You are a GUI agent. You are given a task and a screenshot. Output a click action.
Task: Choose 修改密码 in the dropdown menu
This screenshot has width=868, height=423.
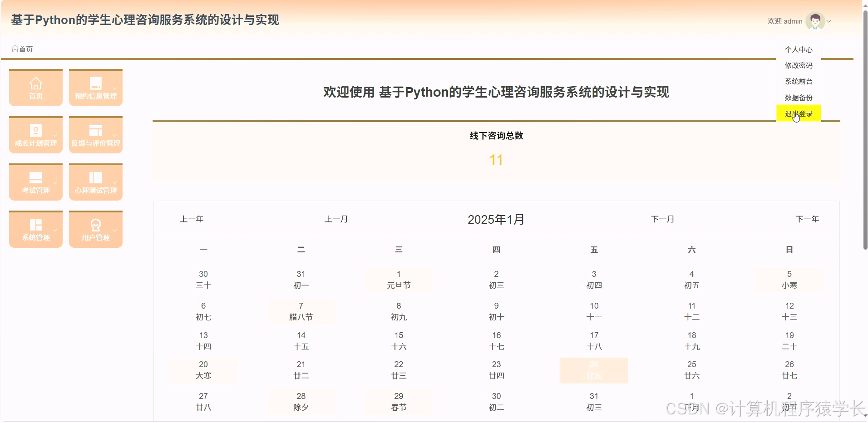pyautogui.click(x=798, y=65)
